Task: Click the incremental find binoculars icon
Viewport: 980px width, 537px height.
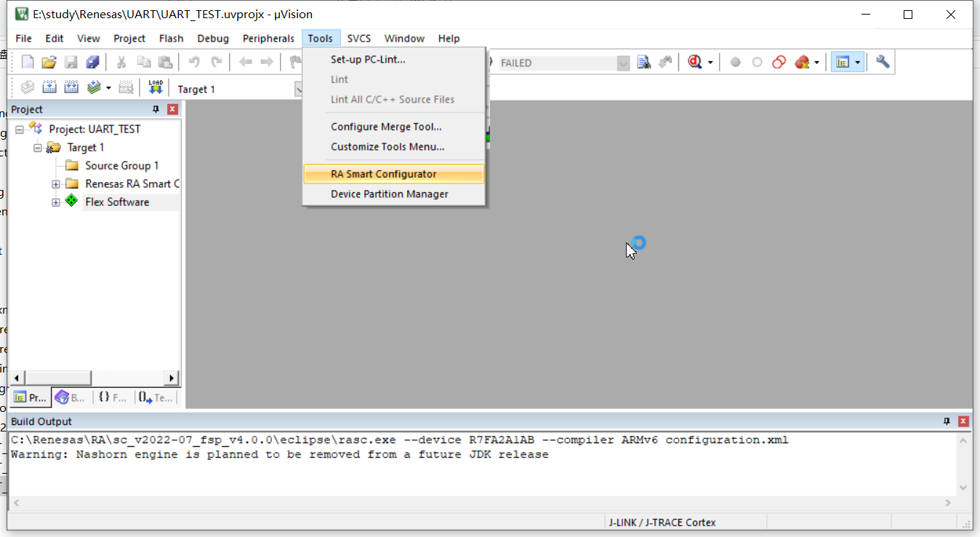Action: click(x=665, y=63)
